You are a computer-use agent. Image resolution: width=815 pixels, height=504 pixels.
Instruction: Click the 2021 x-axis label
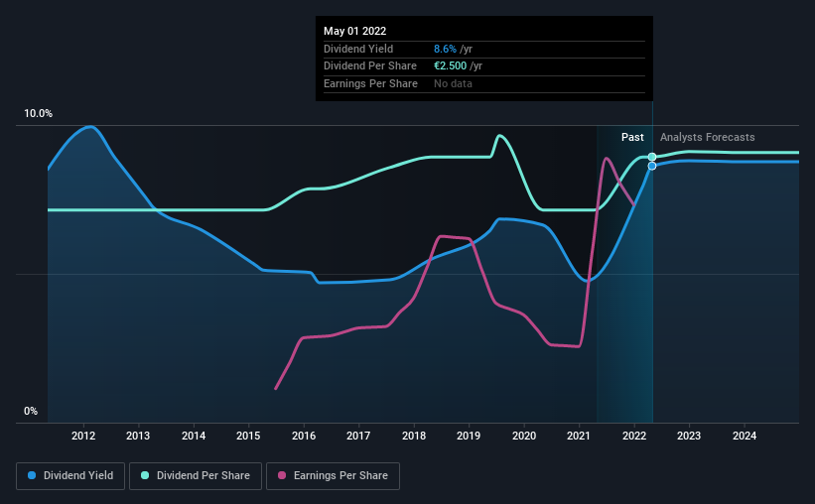[x=579, y=436]
